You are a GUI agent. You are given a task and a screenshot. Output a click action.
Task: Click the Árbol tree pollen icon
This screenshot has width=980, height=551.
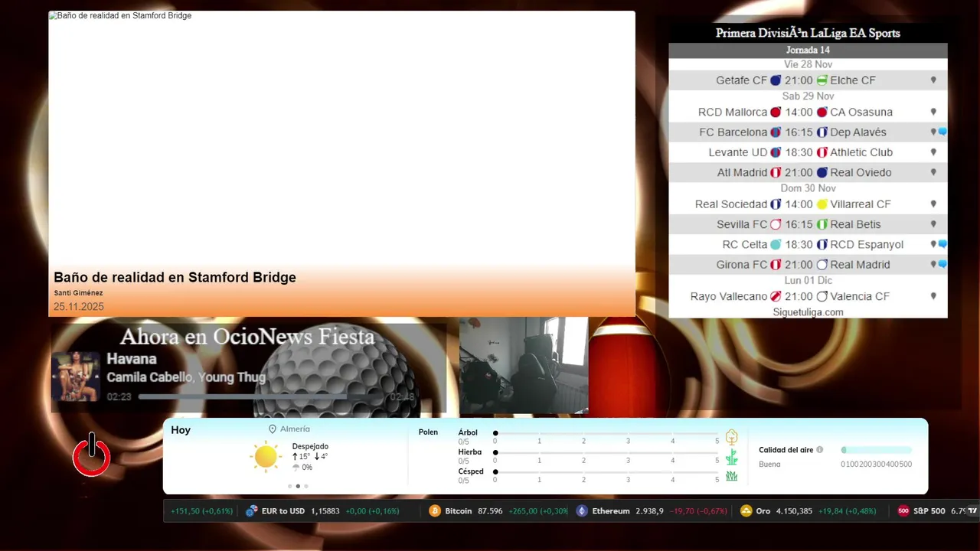731,437
